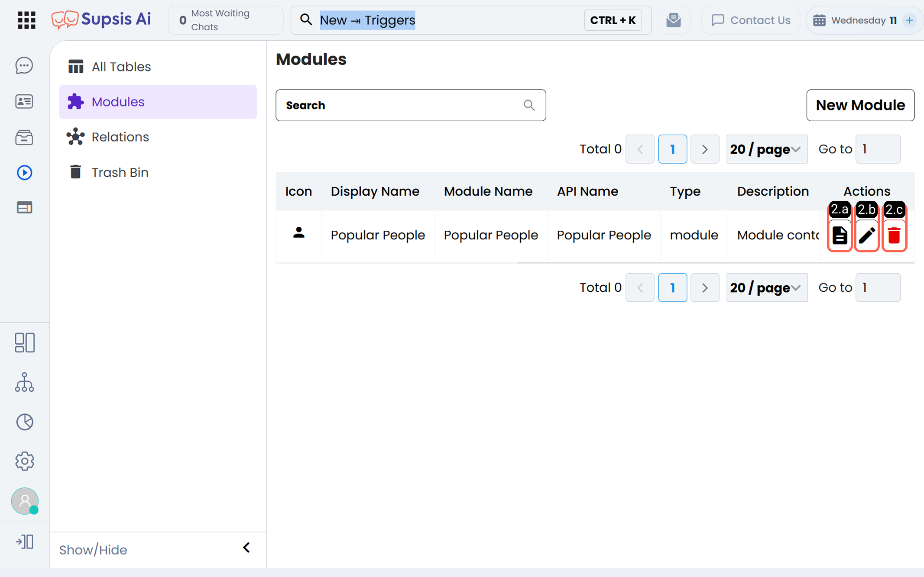Click the magnifier in modules search box
This screenshot has height=577, width=924.
tap(529, 105)
